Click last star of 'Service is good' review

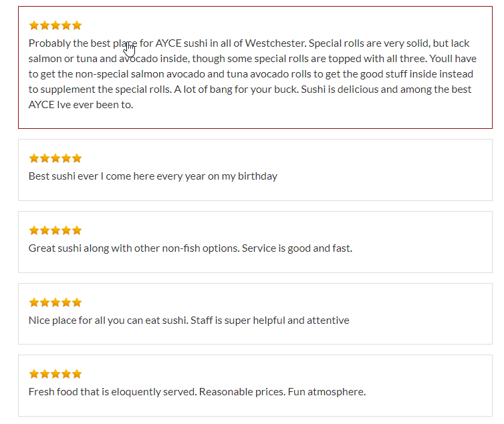(77, 230)
